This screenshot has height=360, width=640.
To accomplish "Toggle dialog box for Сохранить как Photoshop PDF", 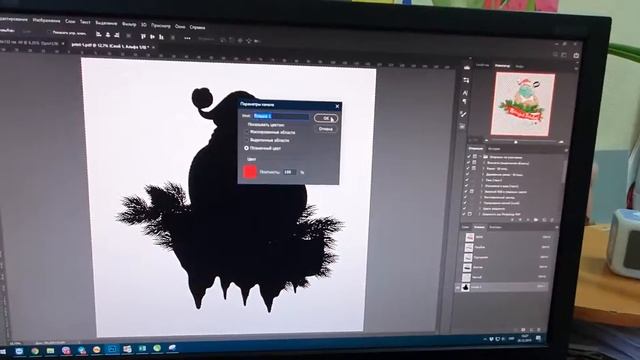I will 470,214.
